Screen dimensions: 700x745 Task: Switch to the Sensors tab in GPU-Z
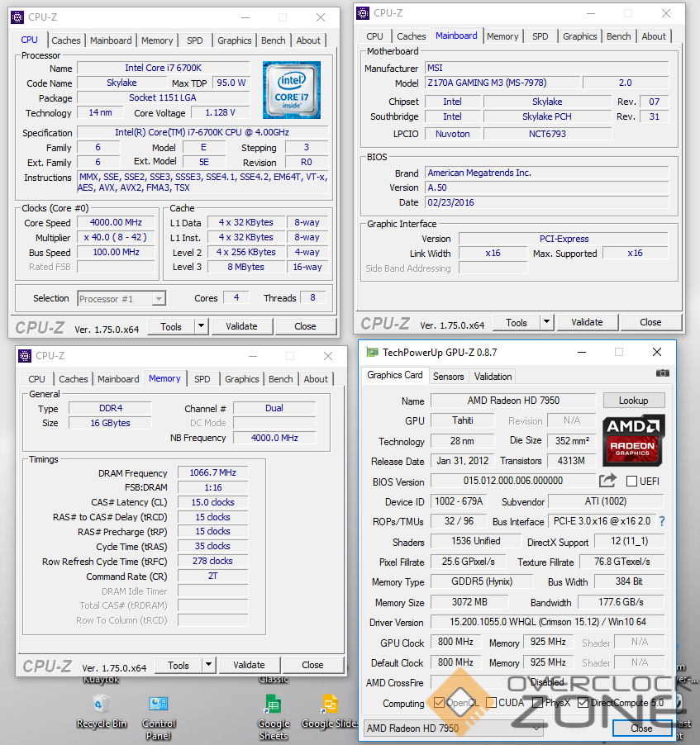click(x=449, y=377)
